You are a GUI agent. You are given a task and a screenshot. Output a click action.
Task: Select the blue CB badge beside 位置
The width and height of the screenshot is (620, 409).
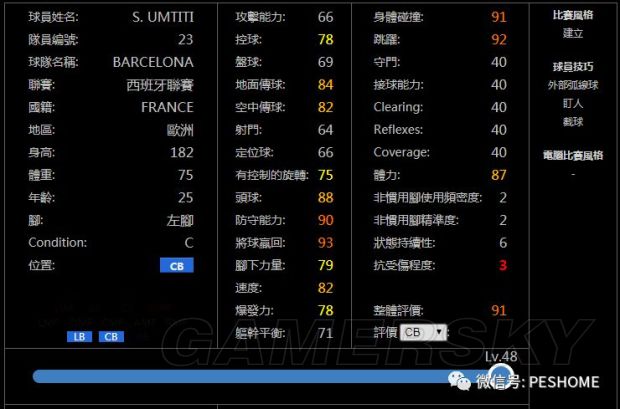(177, 265)
